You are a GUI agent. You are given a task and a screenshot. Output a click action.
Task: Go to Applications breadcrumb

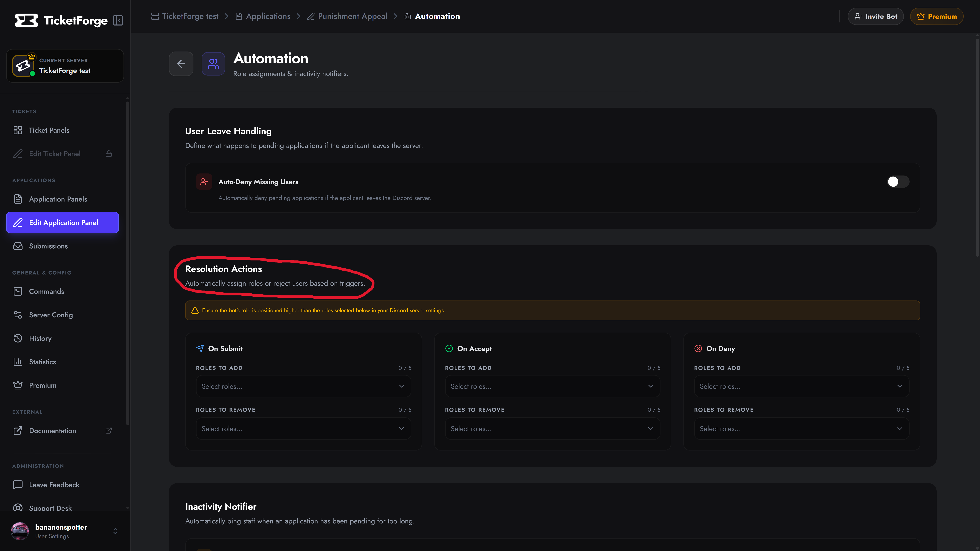click(x=263, y=16)
